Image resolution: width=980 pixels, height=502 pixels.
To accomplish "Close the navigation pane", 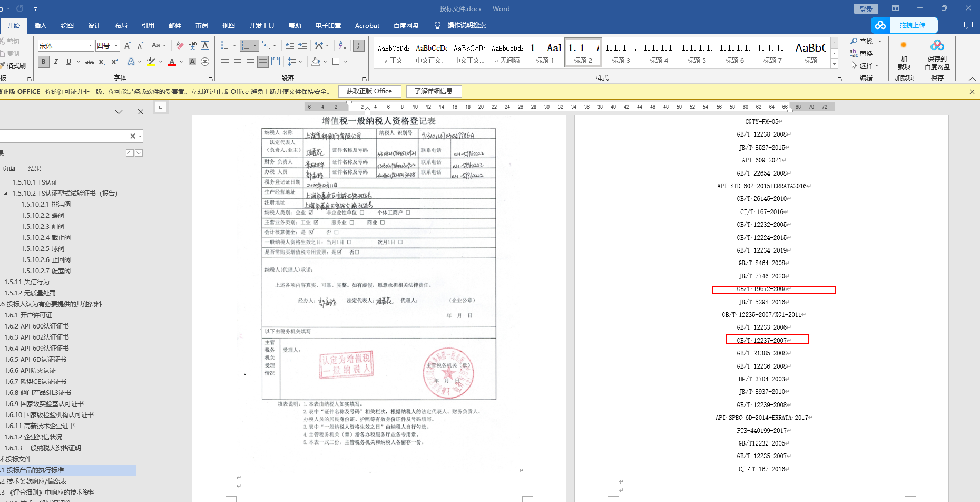I will (x=141, y=112).
